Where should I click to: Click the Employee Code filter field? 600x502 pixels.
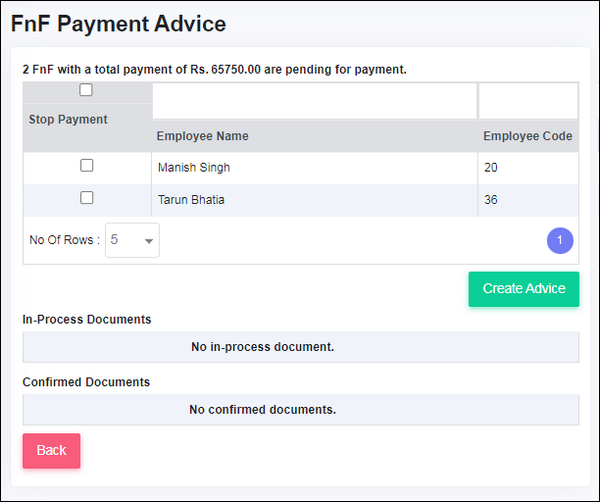point(528,101)
